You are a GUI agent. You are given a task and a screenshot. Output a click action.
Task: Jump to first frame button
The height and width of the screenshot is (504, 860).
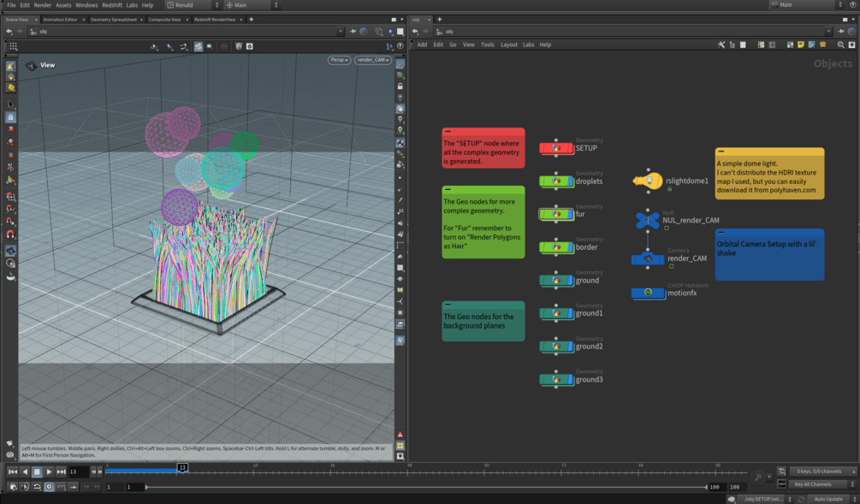click(13, 471)
